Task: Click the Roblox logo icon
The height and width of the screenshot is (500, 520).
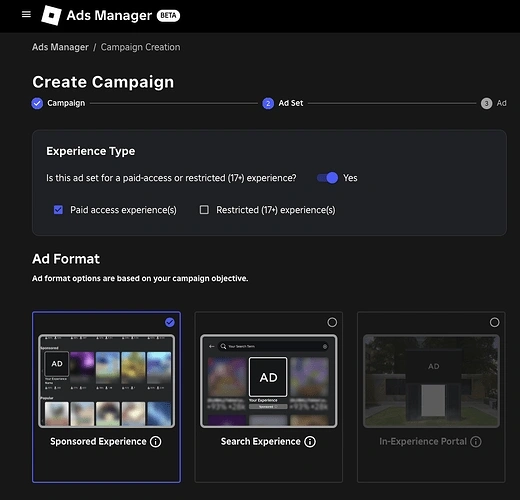Action: click(x=51, y=15)
